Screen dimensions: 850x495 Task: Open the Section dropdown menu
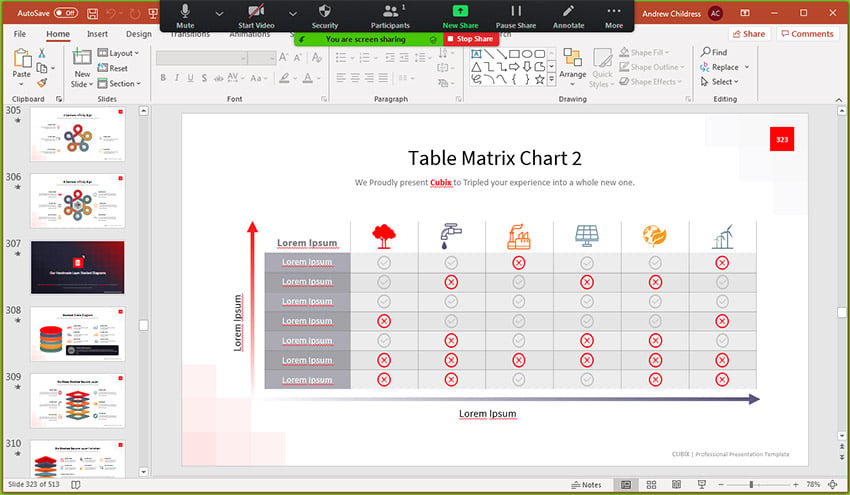click(x=119, y=83)
